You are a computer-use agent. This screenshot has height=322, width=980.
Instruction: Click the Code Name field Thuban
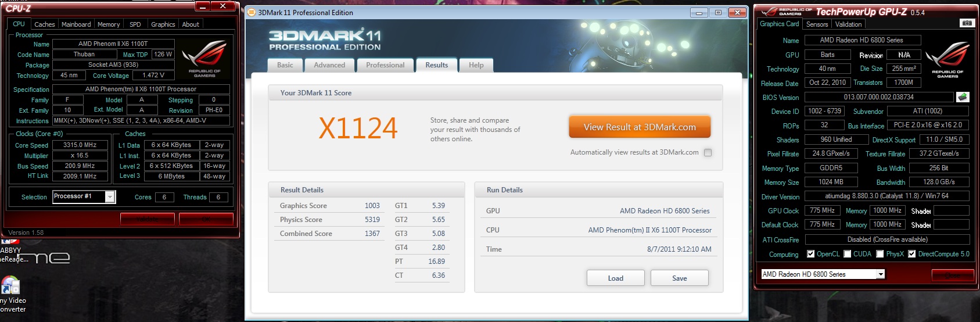click(84, 55)
